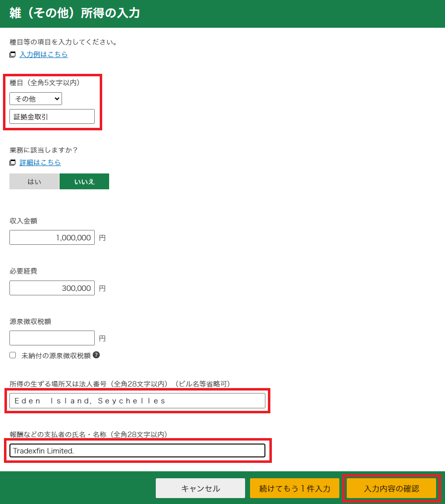Screen dimensions: 445x504
Task: Click the 種目（全角5文字以内） field label
Action: [45, 82]
